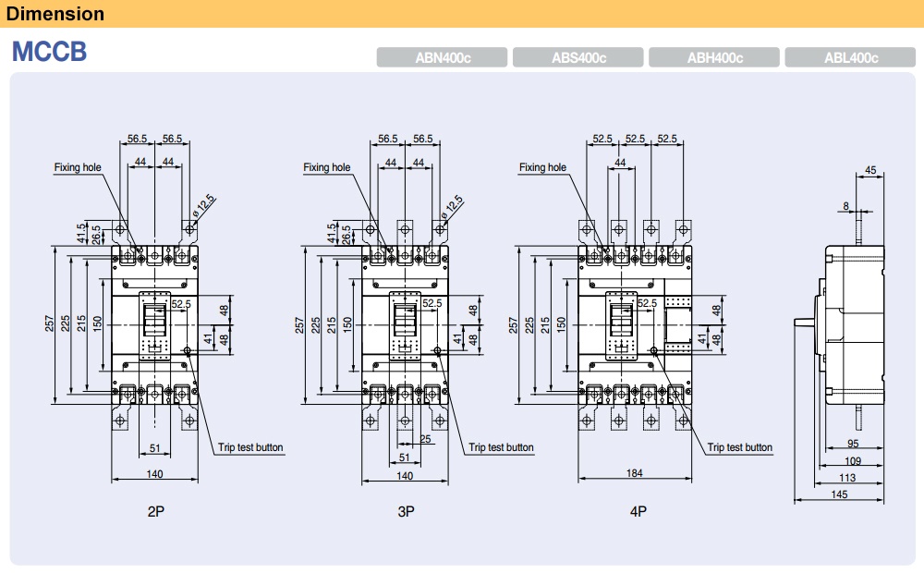The image size is (924, 573).
Task: Select the 225 dimension on the 2P drawing
Action: coord(66,323)
